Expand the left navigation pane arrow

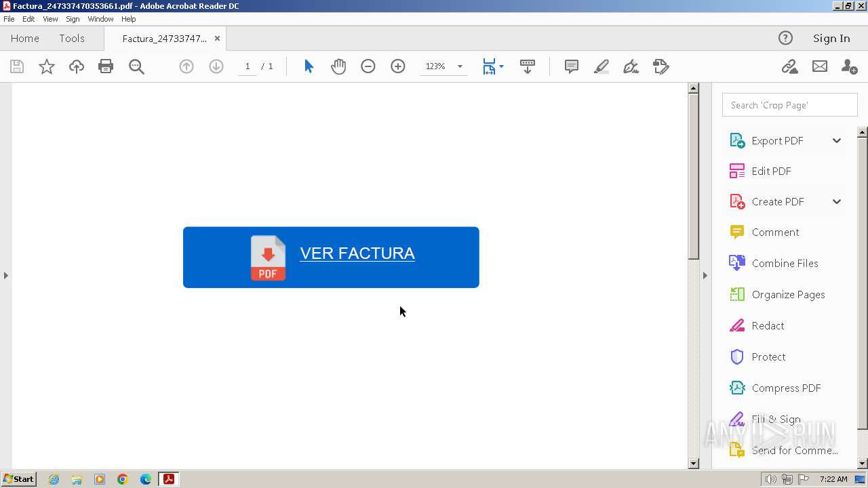(6, 275)
